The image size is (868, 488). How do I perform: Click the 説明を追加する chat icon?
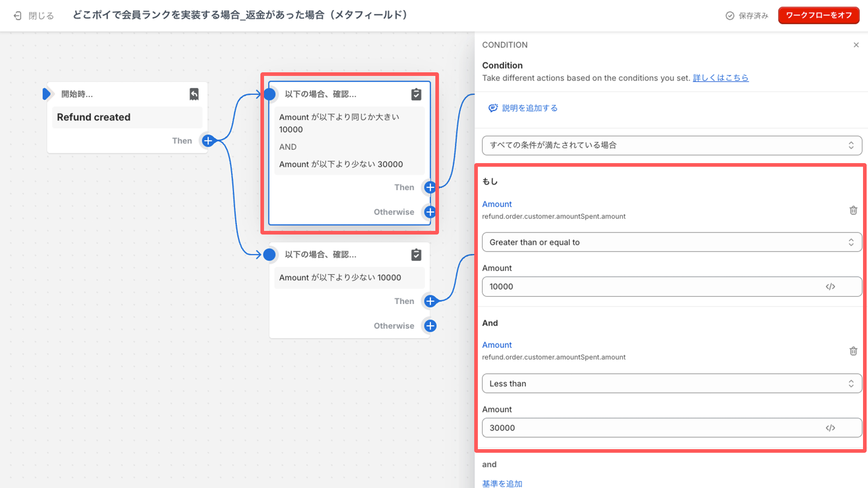[493, 108]
